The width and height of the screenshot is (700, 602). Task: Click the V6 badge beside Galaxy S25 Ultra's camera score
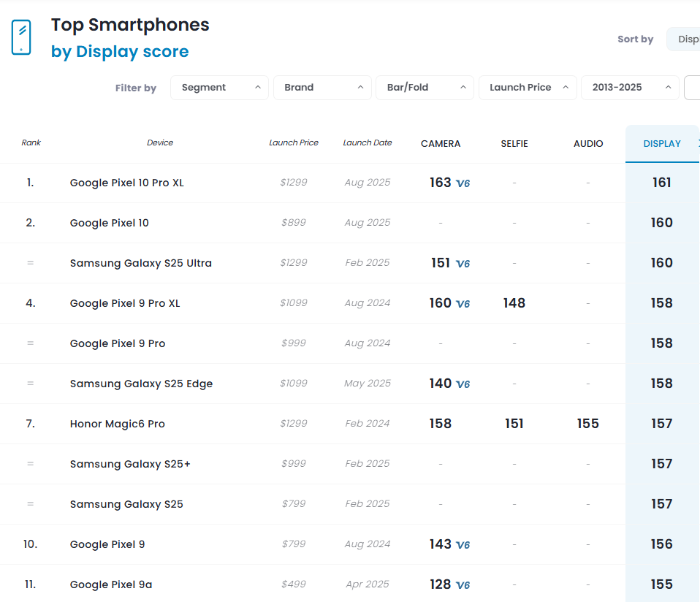[x=462, y=263]
